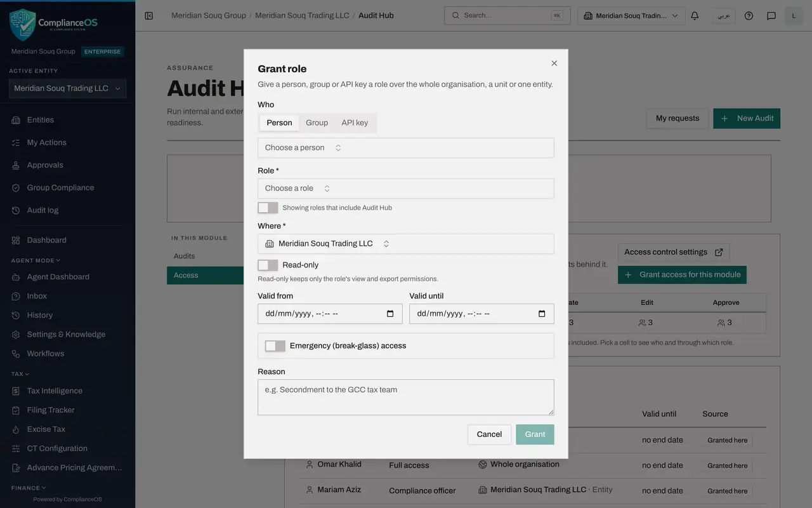Click the sidebar collapse icon
The height and width of the screenshot is (508, 812).
click(x=148, y=16)
